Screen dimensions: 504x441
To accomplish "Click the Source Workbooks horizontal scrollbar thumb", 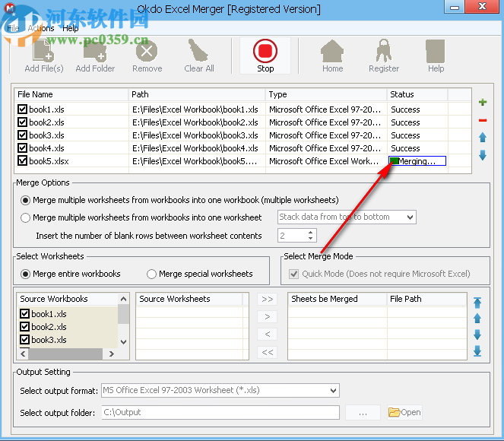I will point(65,354).
